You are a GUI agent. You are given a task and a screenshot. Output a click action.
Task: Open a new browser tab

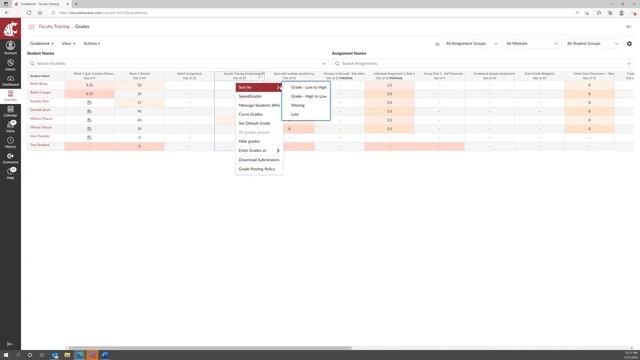coord(76,4)
